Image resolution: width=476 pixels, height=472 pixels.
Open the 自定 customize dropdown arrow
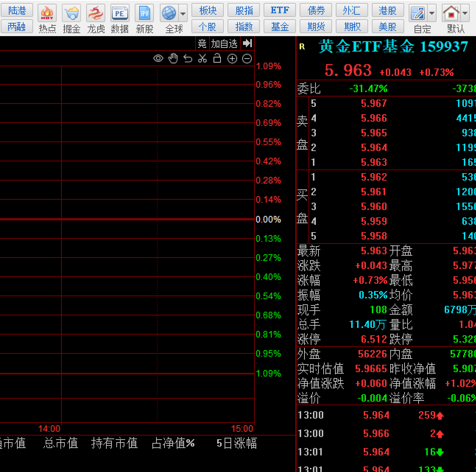pyautogui.click(x=432, y=14)
